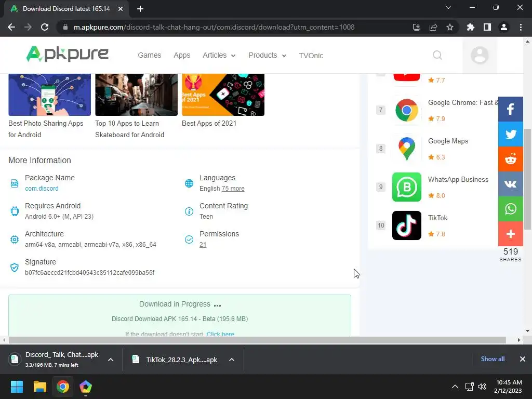Click the share page icon in address bar
Viewport: 532px width, 399px height.
click(433, 27)
